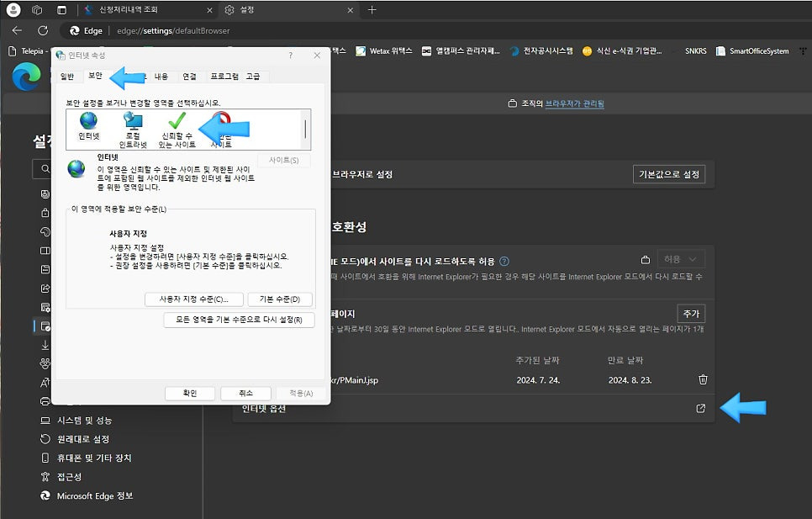
Task: Go back with the browser back arrow
Action: point(17,30)
